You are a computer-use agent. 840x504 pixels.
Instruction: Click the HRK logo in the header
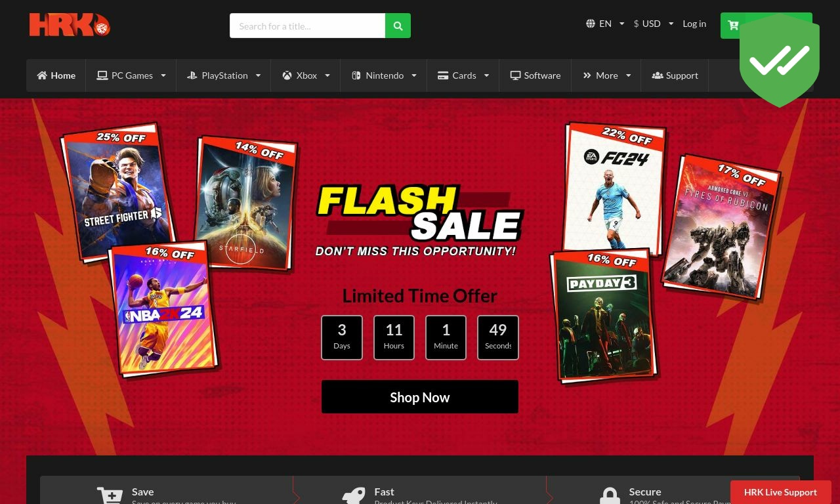(x=70, y=25)
